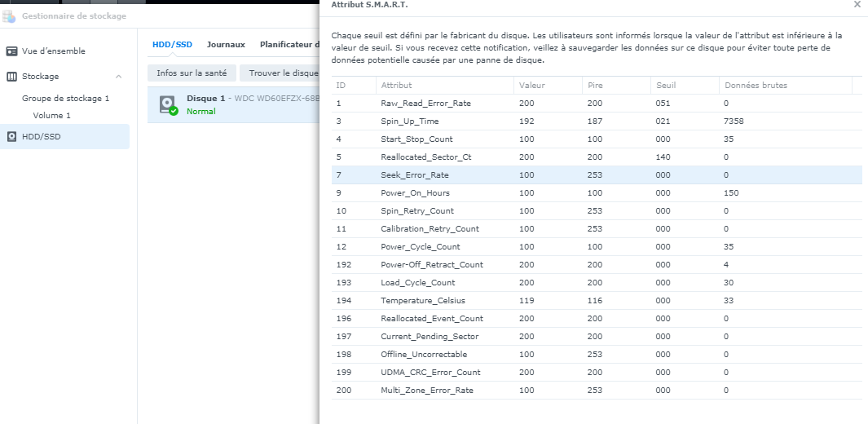Screen dimensions: 868x424
Task: Click Trouver le disque button
Action: pyautogui.click(x=280, y=73)
